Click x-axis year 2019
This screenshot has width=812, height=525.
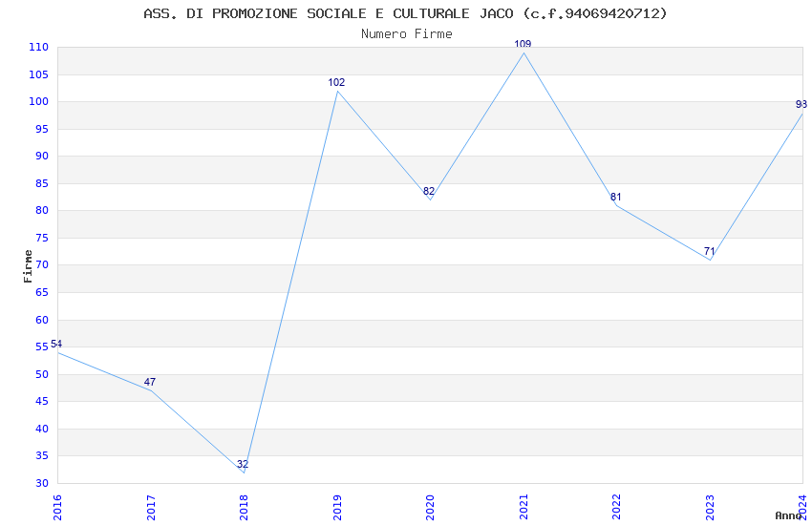[337, 508]
